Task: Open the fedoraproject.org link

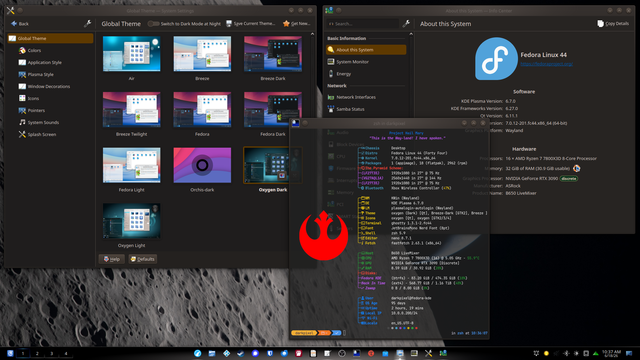Action: tap(546, 64)
